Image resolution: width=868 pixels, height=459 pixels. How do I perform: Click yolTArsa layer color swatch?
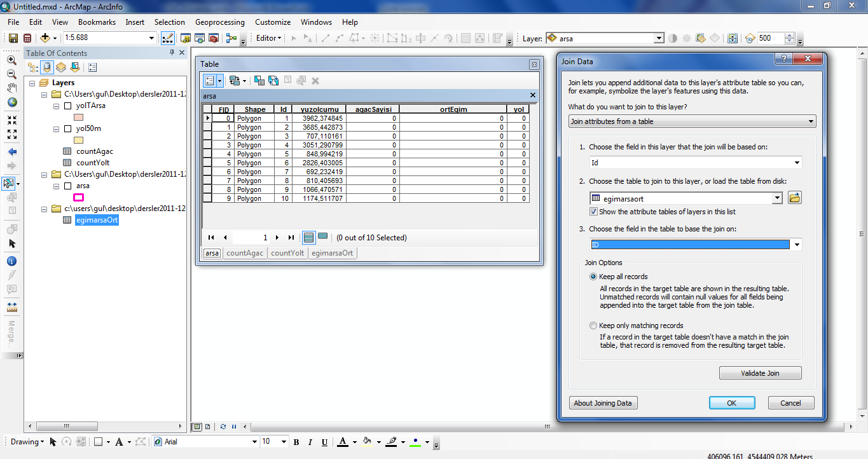[x=79, y=118]
